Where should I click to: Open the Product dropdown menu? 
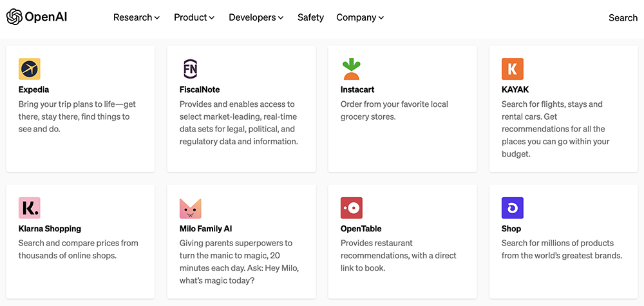[x=194, y=17]
